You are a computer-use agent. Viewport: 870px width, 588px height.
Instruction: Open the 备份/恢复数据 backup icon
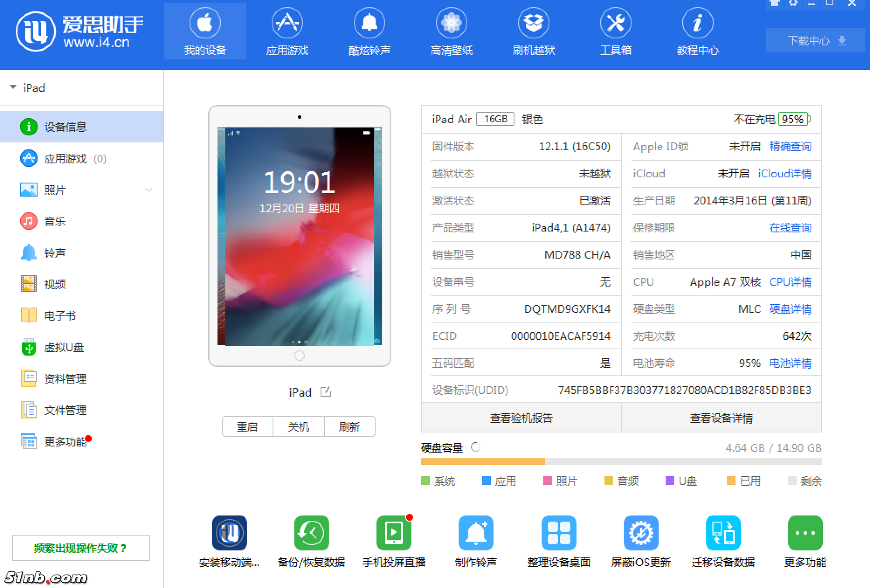pos(311,533)
